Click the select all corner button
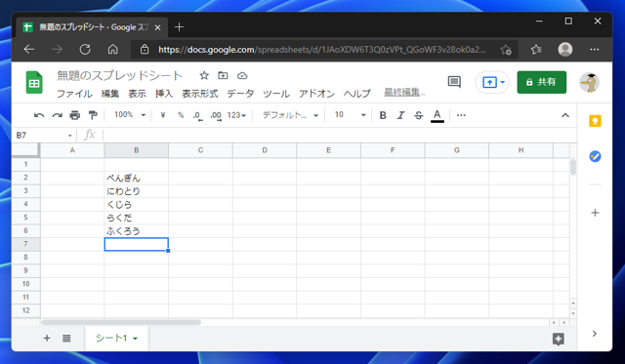Image resolution: width=625 pixels, height=364 pixels. click(25, 150)
